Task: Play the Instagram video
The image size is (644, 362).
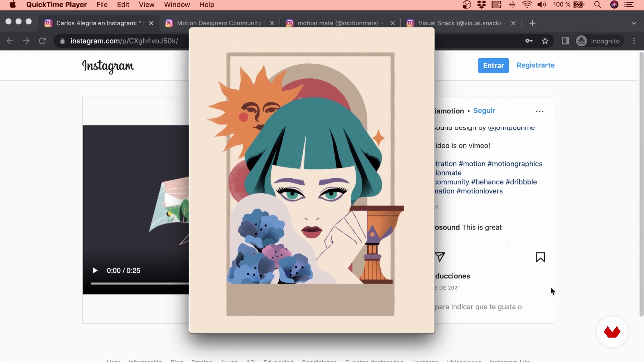Action: tap(95, 270)
